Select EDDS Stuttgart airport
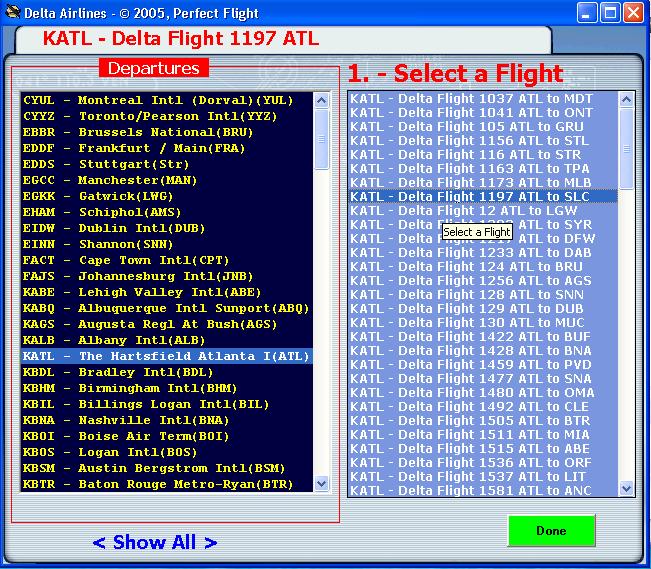Screen dimensions: 651x569 pyautogui.click(x=167, y=164)
